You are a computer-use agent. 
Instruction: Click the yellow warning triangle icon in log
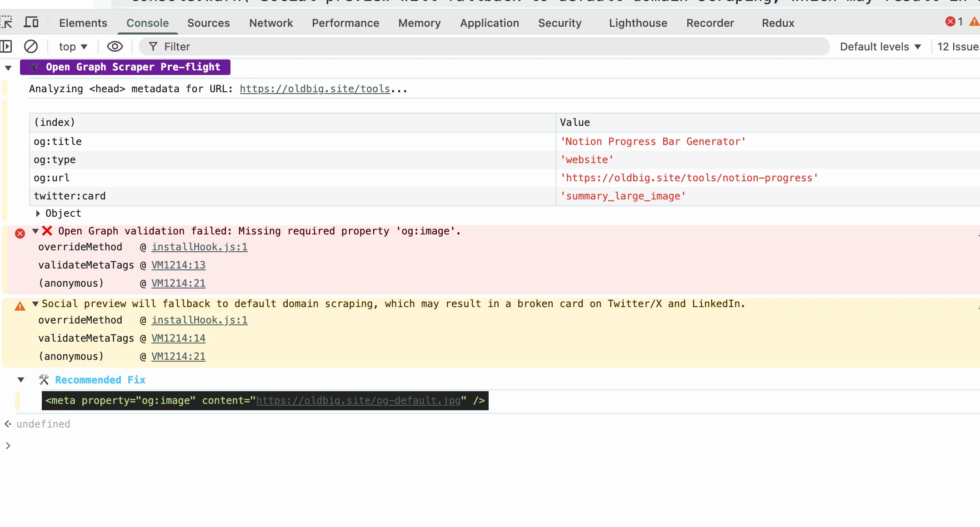click(20, 306)
